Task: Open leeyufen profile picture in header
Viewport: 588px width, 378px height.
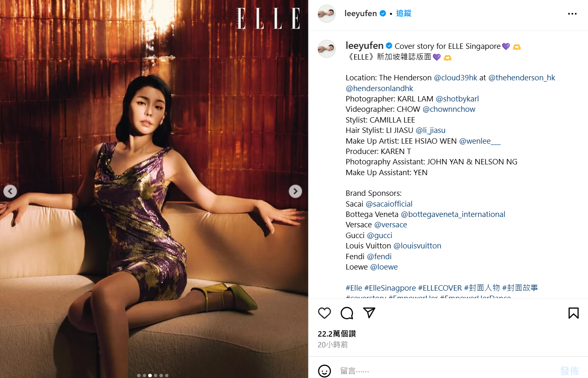Action: point(326,14)
